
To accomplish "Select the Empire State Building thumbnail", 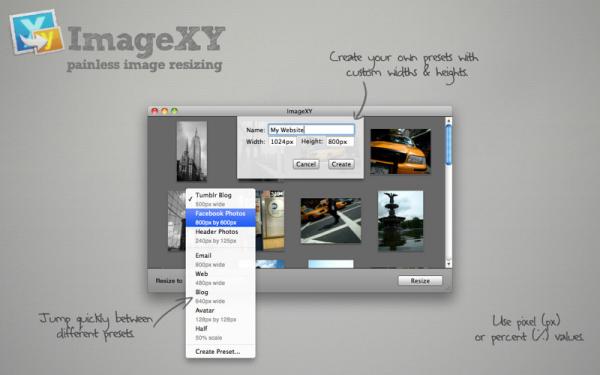I will [192, 151].
